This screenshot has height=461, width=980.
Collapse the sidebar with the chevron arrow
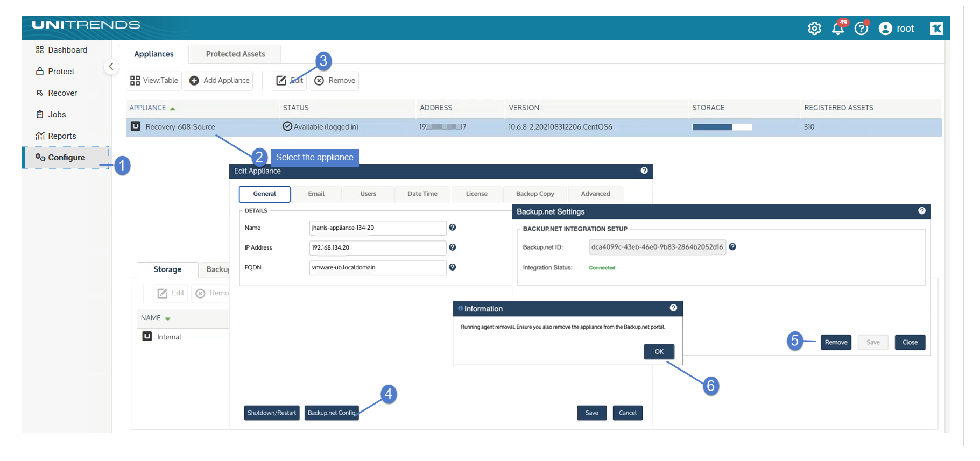click(x=111, y=67)
